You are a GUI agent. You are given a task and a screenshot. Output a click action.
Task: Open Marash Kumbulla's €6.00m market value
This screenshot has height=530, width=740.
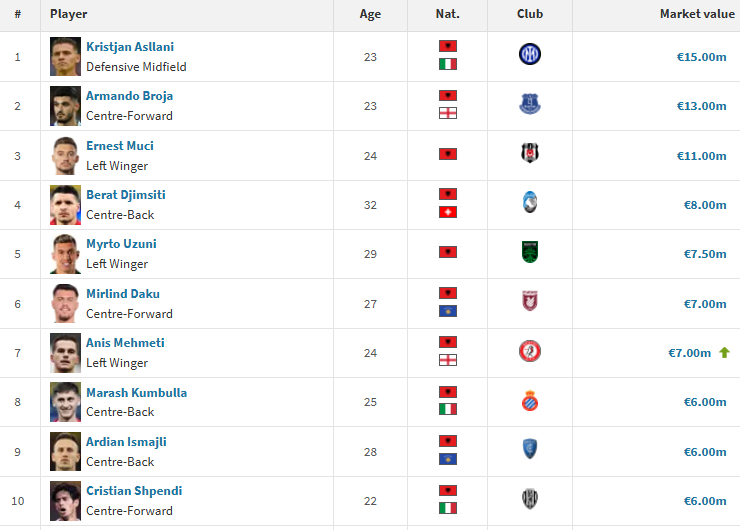pos(705,402)
